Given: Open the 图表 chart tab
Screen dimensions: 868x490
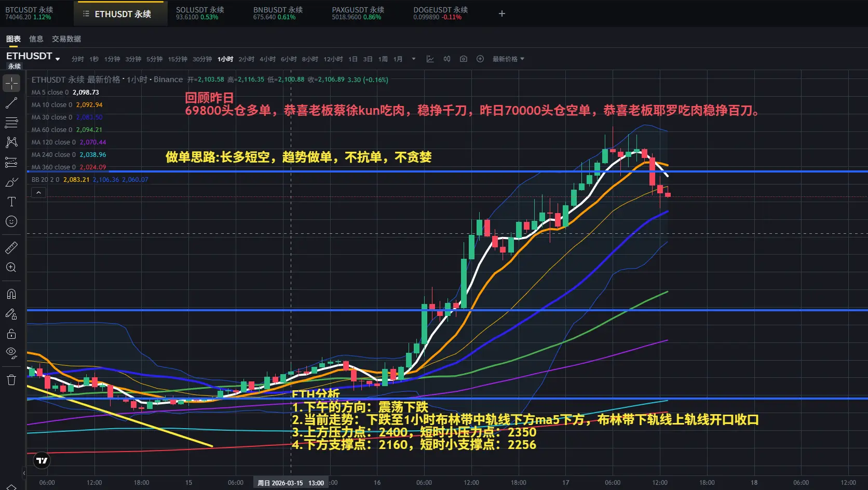Looking at the screenshot, I should click(13, 39).
